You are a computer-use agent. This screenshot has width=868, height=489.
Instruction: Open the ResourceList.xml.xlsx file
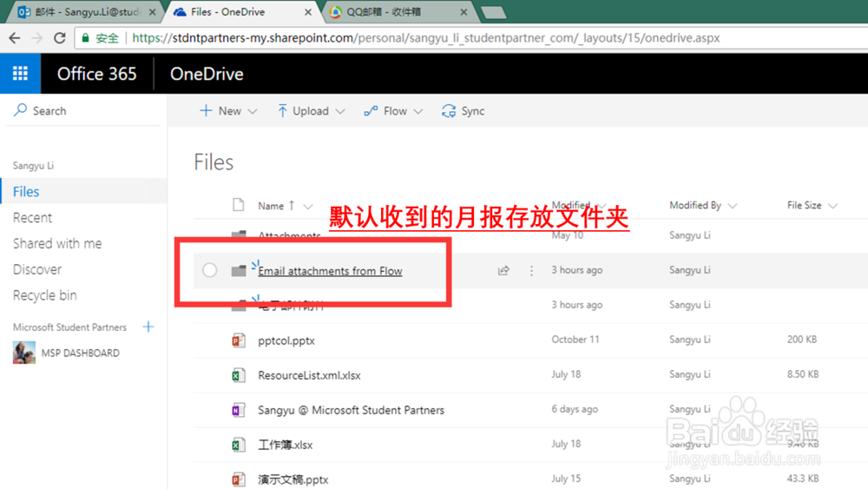(309, 375)
